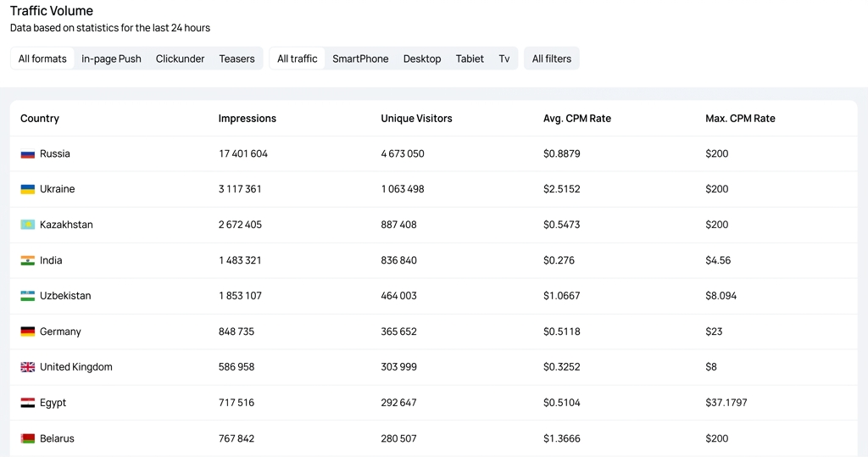Click the Max. CPM Rate header
Image resolution: width=868 pixels, height=457 pixels.
(x=740, y=119)
